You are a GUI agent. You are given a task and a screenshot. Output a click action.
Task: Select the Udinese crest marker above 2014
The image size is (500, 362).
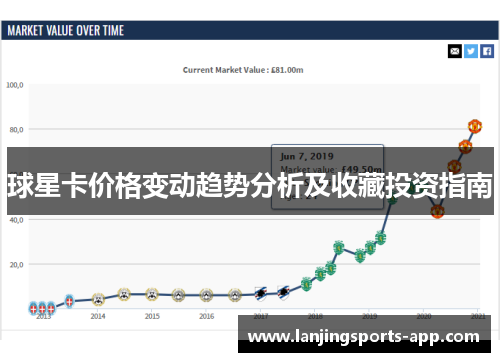click(98, 299)
